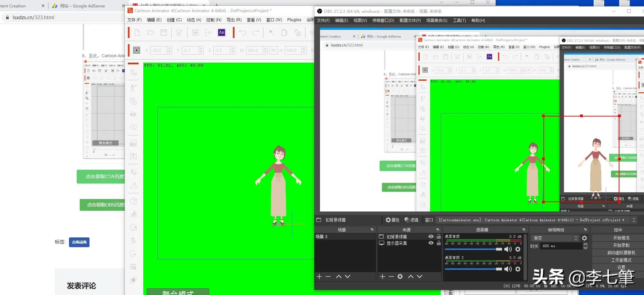Open the 渐变 transition dropdown
This screenshot has height=295, width=644.
click(555, 238)
